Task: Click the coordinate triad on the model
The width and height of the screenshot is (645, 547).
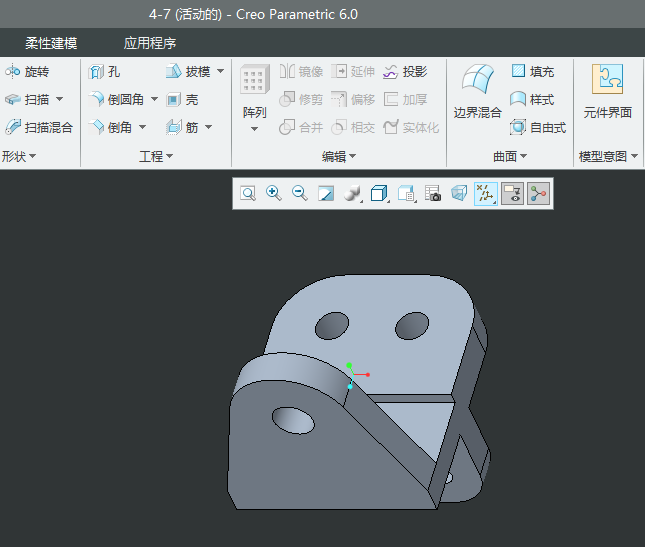Action: pyautogui.click(x=356, y=375)
